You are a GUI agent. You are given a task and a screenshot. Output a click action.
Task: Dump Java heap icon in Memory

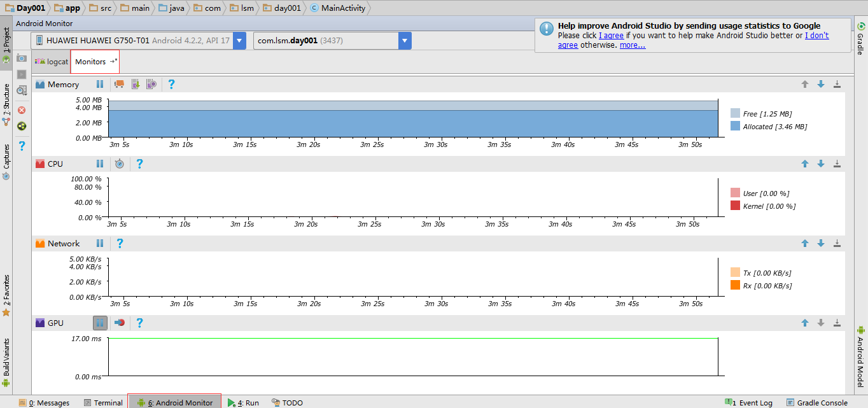point(136,84)
